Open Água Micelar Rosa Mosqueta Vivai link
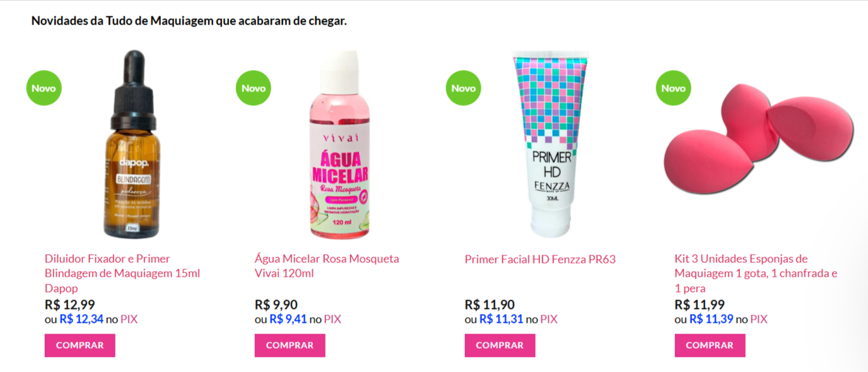This screenshot has width=868, height=372. [327, 266]
